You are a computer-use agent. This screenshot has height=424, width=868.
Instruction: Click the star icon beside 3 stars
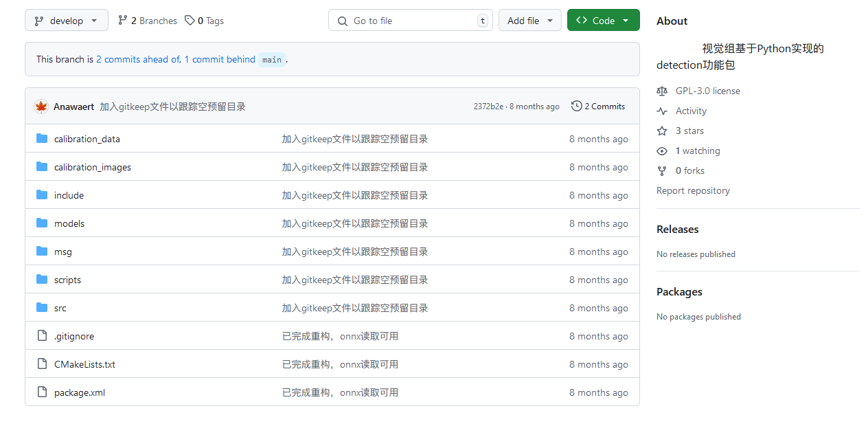(x=662, y=131)
